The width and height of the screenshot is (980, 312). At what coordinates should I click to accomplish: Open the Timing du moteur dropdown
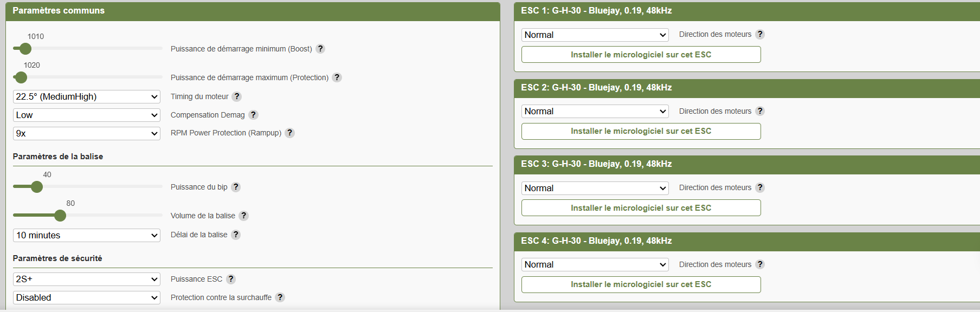click(x=87, y=97)
